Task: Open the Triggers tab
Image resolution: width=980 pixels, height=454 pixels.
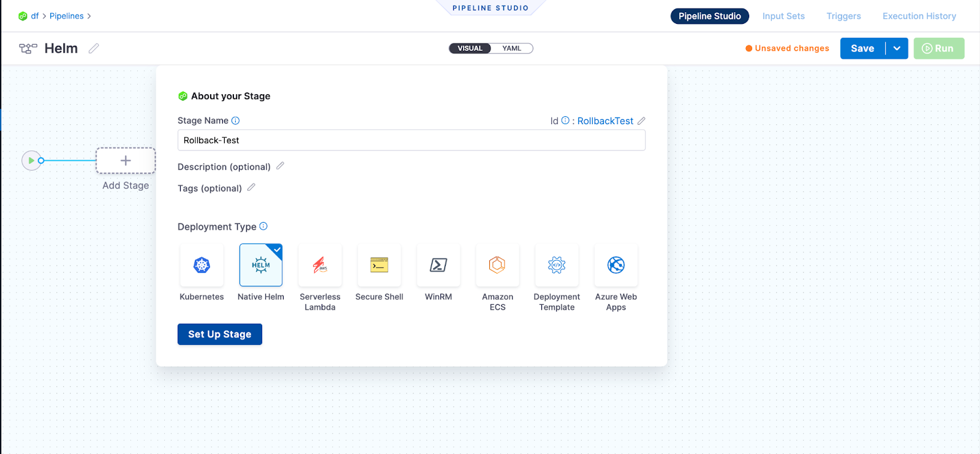Action: tap(843, 16)
